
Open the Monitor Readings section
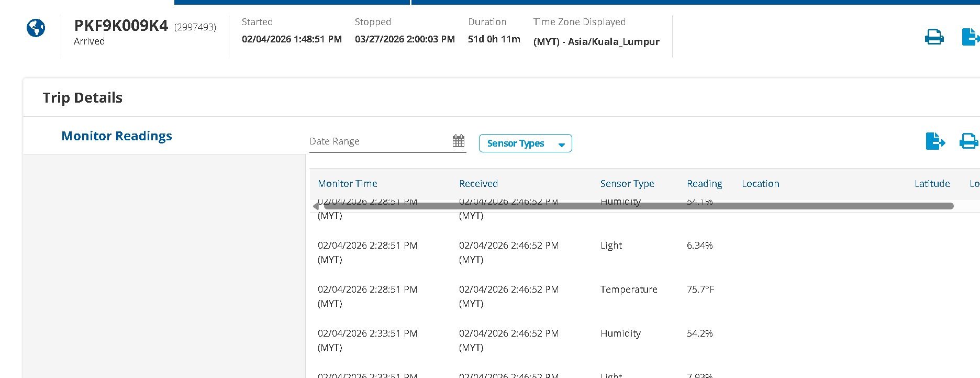click(x=117, y=136)
